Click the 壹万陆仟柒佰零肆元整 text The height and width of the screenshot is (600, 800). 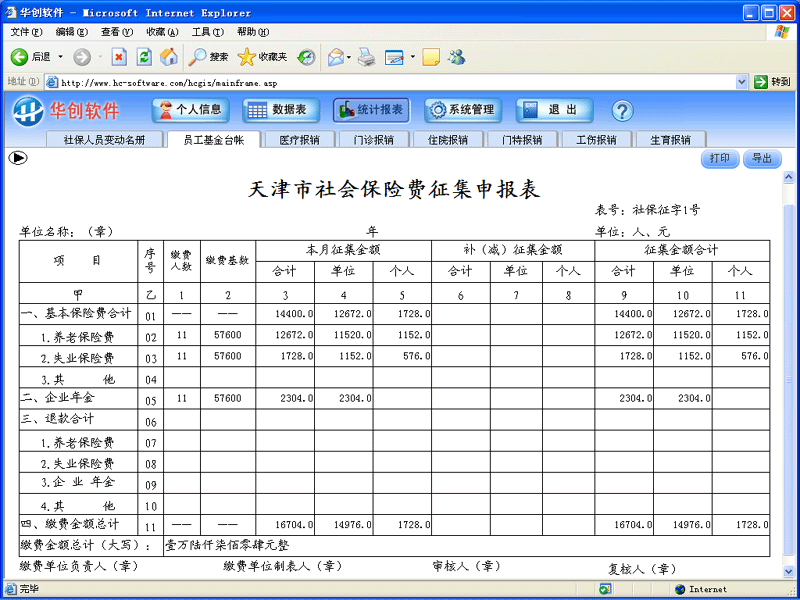(227, 545)
